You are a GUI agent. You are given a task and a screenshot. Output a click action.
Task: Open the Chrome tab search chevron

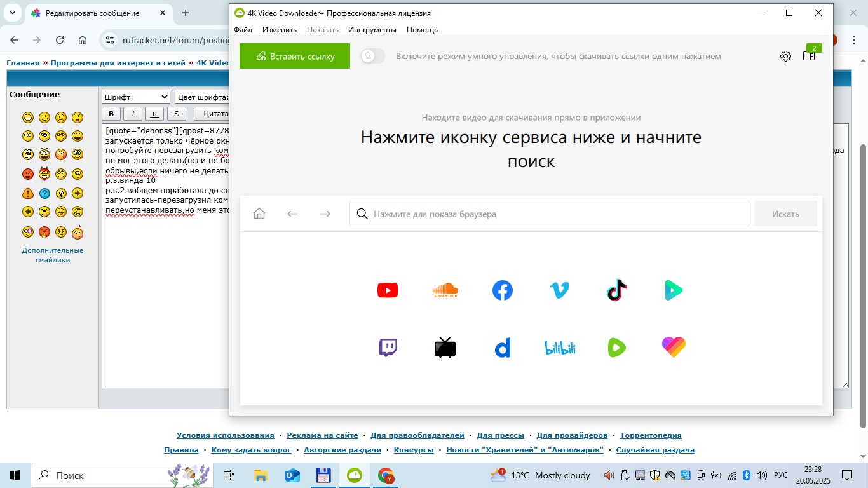click(x=14, y=13)
